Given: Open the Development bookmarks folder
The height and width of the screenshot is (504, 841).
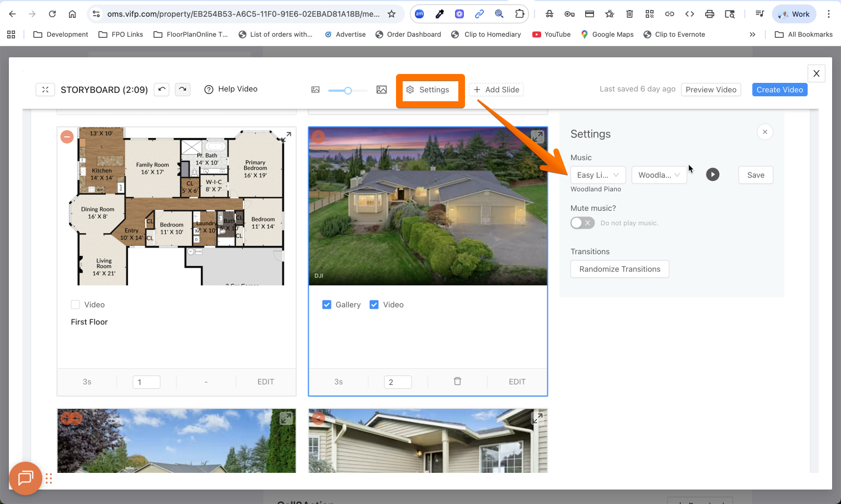Looking at the screenshot, I should point(61,34).
